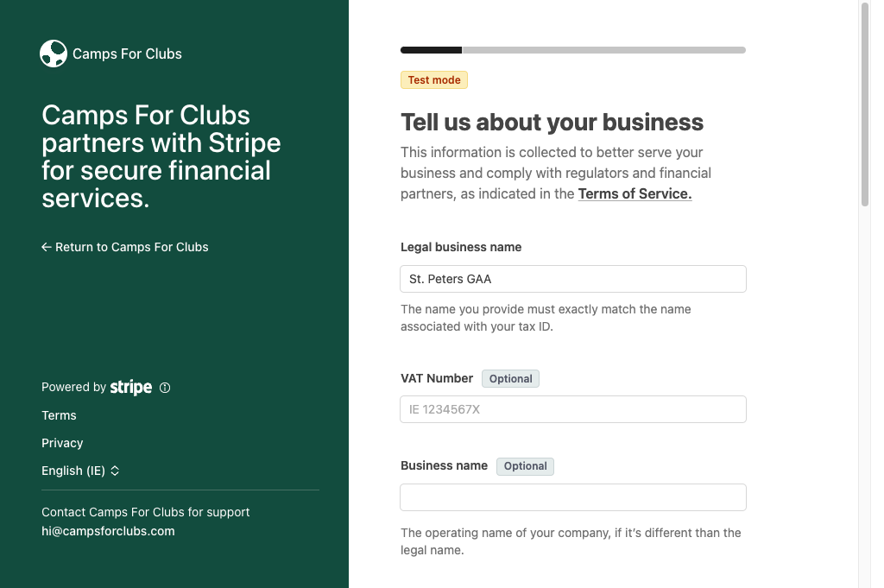884x588 pixels.
Task: Click into the VAT Number field
Action: (573, 409)
